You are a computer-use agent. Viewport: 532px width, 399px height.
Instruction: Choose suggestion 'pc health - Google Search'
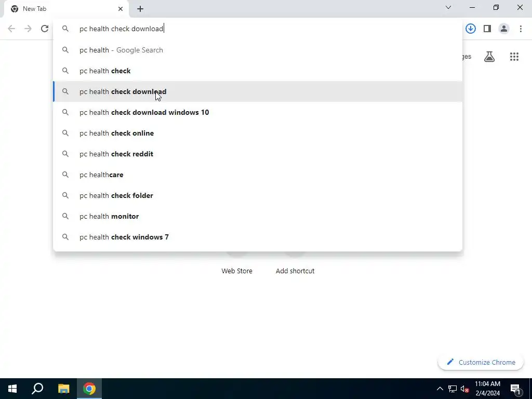[x=258, y=50]
